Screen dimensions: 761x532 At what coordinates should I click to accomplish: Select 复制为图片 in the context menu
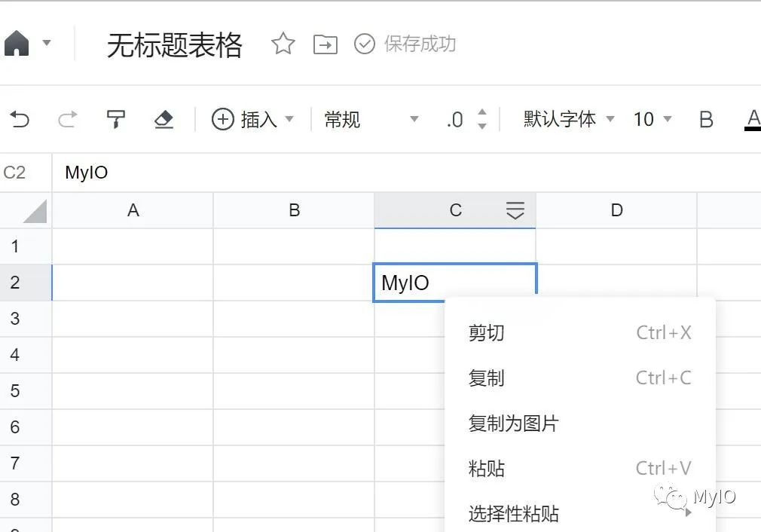[512, 423]
